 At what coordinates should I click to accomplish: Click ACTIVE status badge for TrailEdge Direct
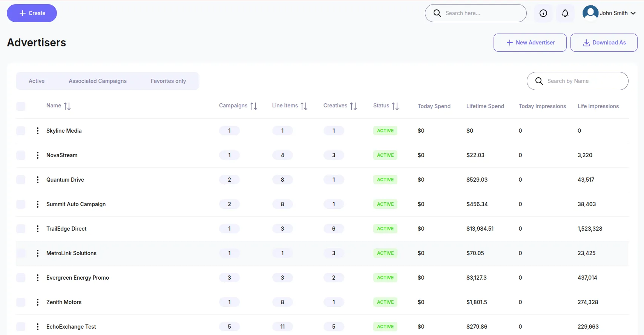[385, 229]
